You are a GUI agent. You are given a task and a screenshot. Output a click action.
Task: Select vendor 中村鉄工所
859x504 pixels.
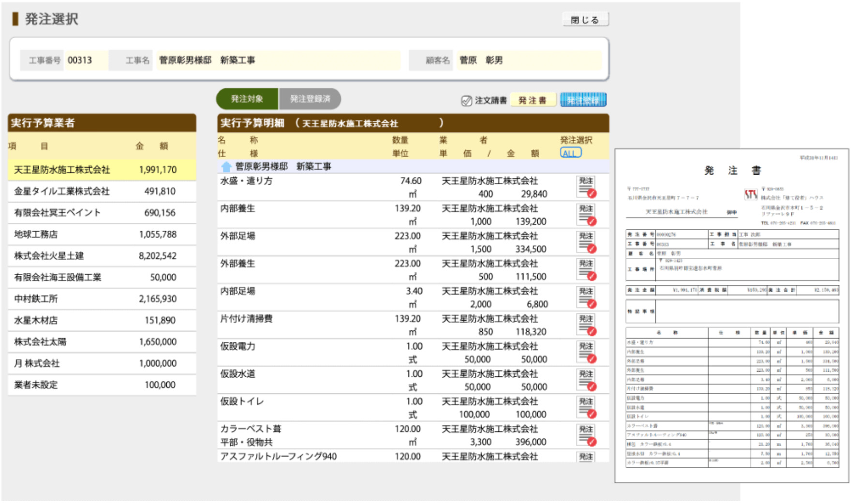[x=102, y=299]
